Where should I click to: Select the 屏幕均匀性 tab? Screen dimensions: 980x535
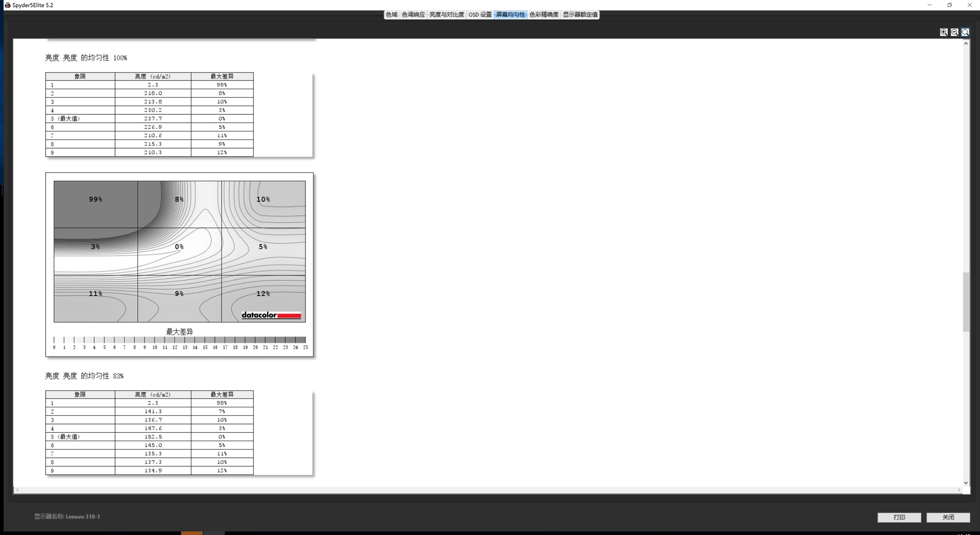coord(510,14)
